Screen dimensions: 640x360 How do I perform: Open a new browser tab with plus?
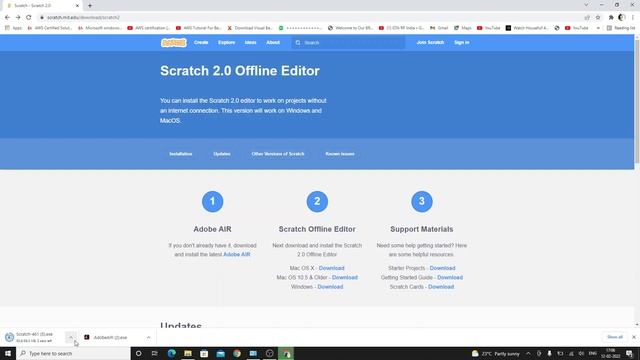click(90, 6)
